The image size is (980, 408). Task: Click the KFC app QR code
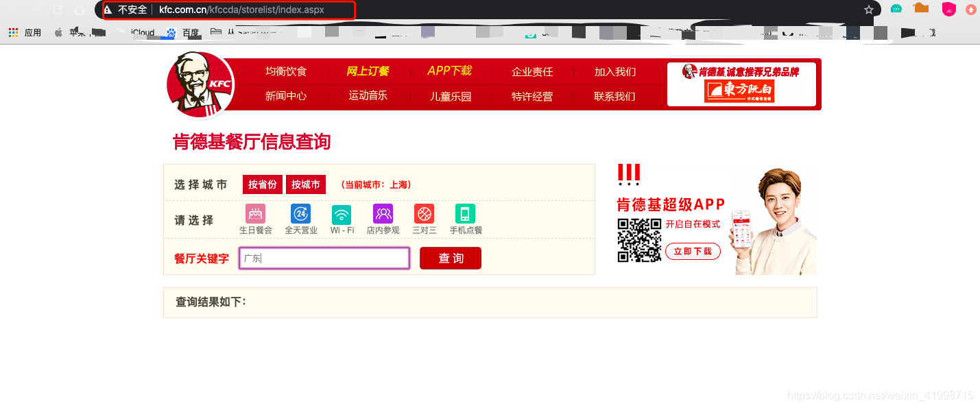point(639,239)
